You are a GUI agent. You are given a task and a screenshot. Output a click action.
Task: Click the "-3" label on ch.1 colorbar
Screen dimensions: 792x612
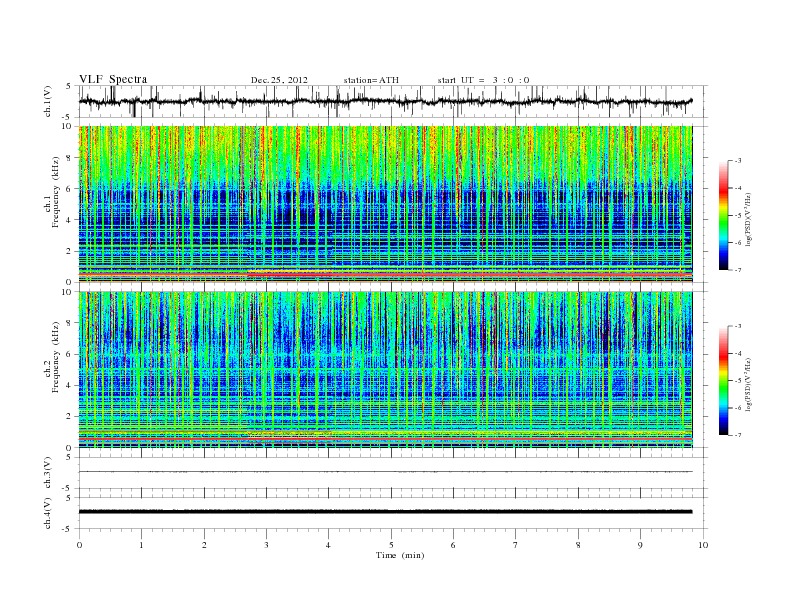(x=737, y=161)
